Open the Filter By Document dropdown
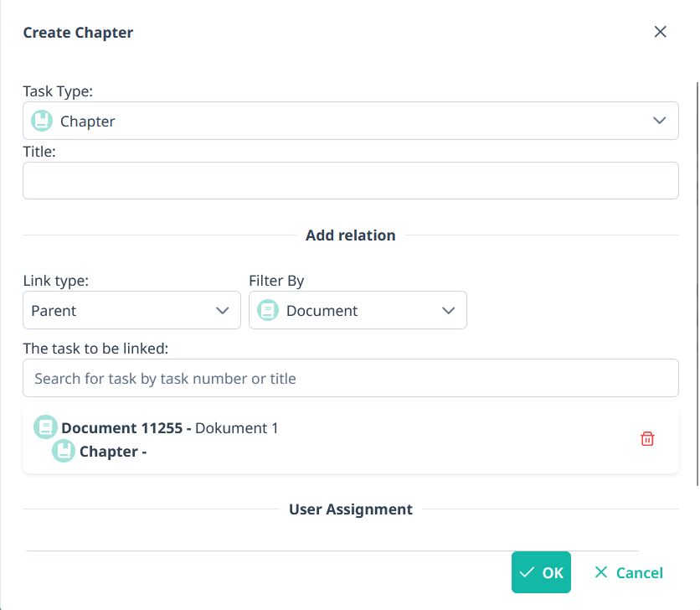 [x=358, y=311]
